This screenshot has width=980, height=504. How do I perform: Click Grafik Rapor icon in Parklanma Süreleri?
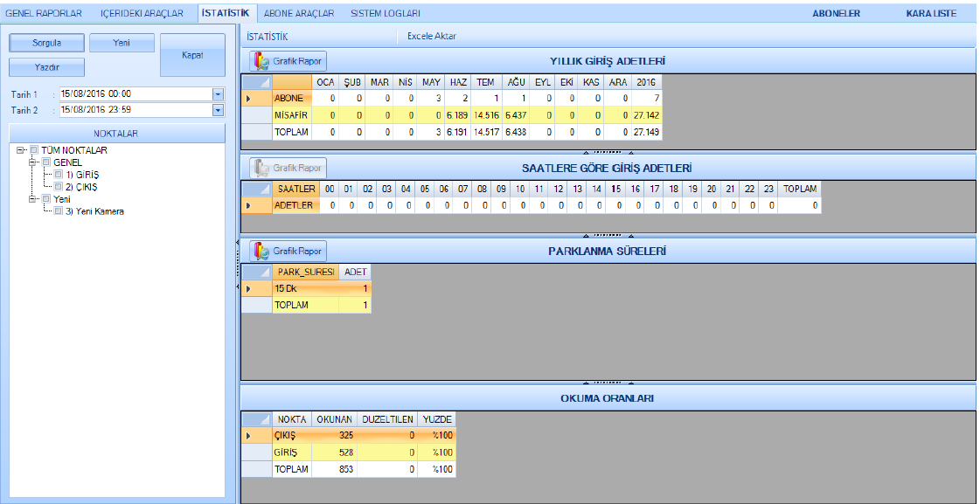pyautogui.click(x=261, y=252)
